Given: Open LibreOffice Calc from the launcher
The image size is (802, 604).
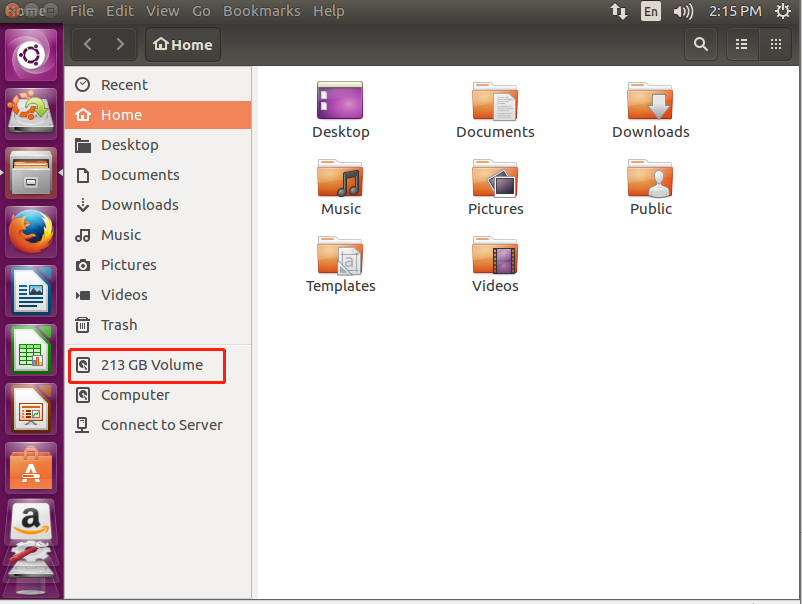Looking at the screenshot, I should (x=30, y=350).
